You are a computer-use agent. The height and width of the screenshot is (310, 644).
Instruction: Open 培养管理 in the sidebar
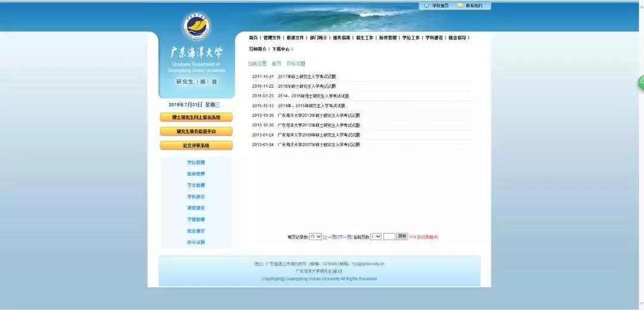pos(196,174)
